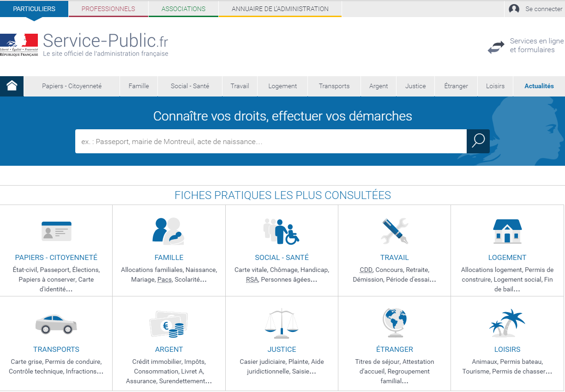The image size is (565, 392).
Task: Click the euro banknotes Argent icon
Action: click(x=168, y=324)
